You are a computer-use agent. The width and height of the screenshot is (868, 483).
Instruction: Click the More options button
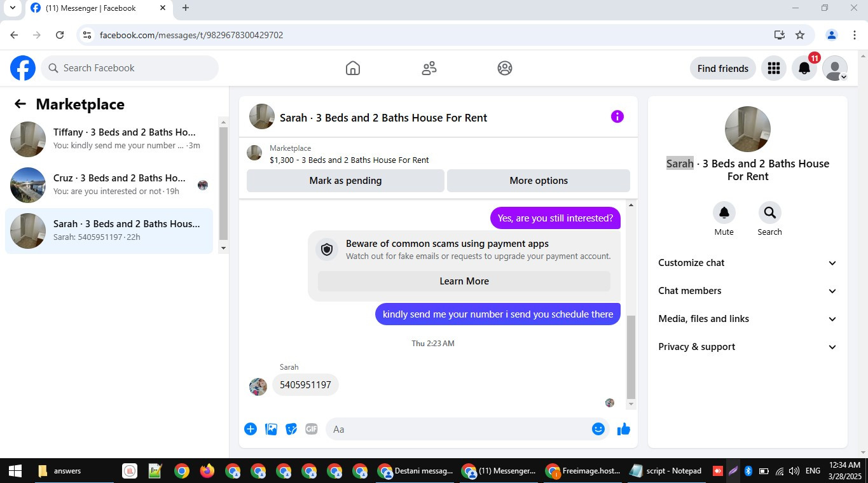(x=539, y=181)
